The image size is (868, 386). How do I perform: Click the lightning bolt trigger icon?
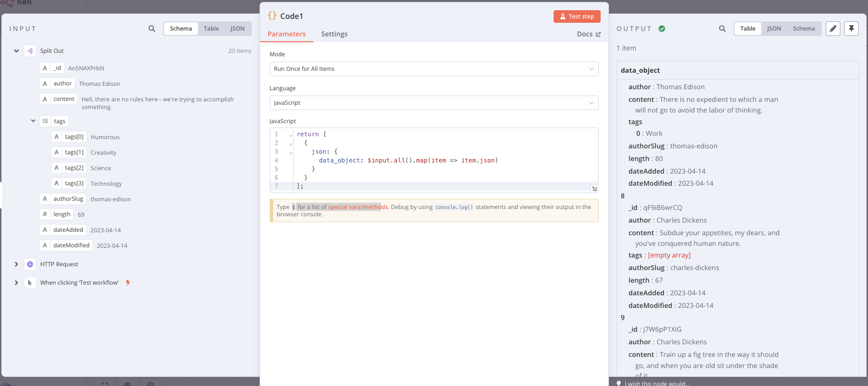[x=128, y=283]
